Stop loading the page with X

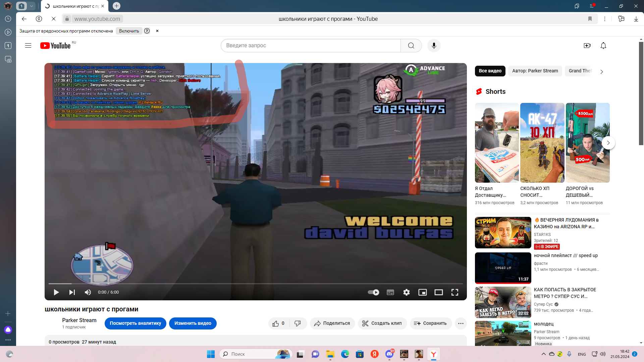[54, 19]
